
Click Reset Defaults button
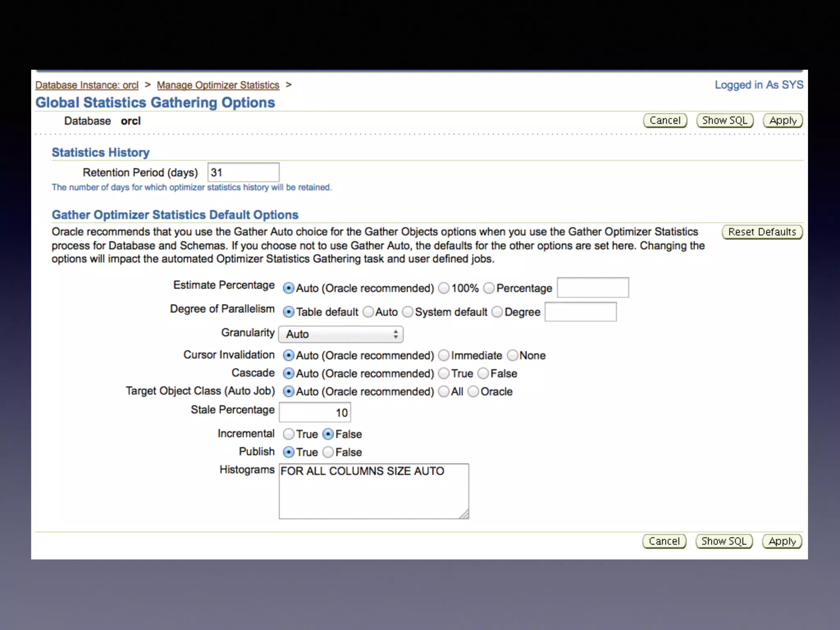point(762,232)
